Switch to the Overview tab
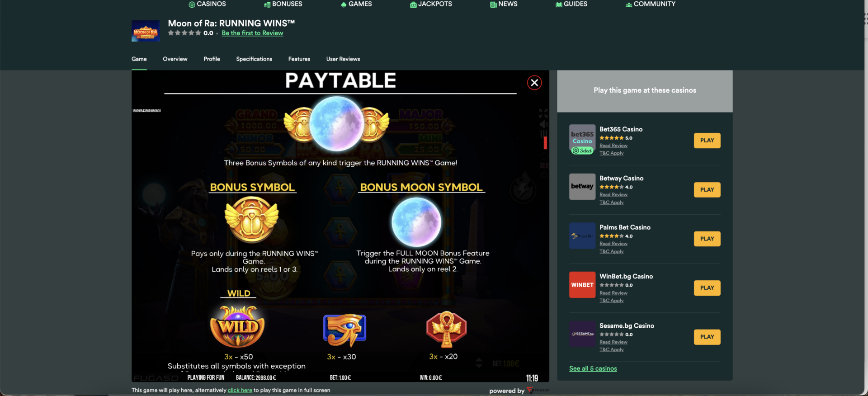This screenshot has height=396, width=868. (175, 59)
